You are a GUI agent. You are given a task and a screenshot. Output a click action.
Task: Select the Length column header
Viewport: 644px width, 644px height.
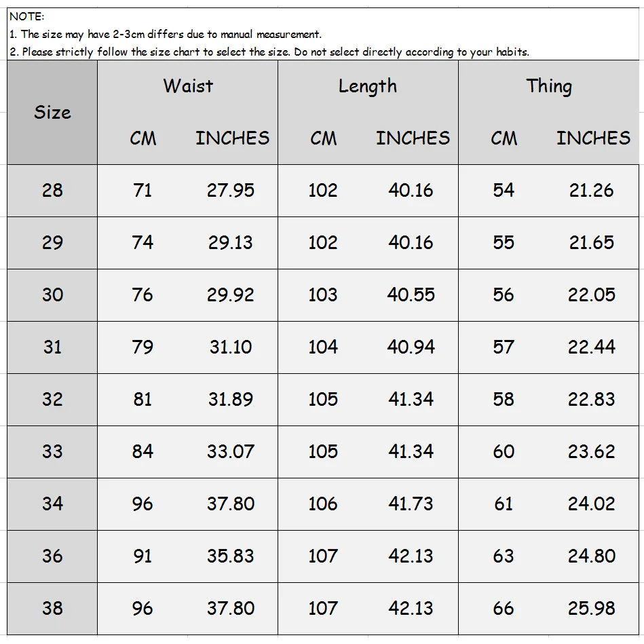pyautogui.click(x=368, y=87)
